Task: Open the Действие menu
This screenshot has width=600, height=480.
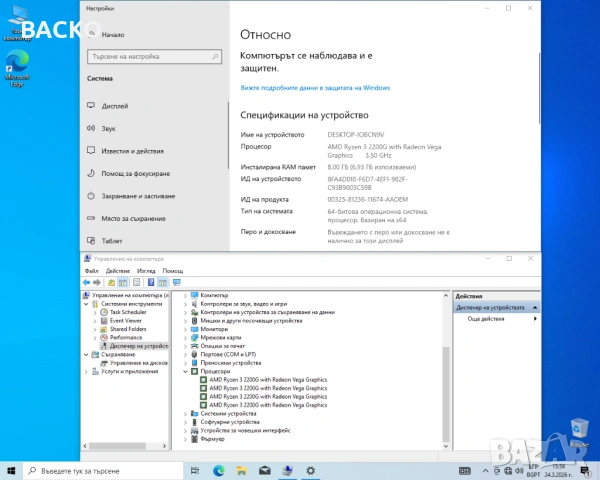Action: pyautogui.click(x=117, y=270)
